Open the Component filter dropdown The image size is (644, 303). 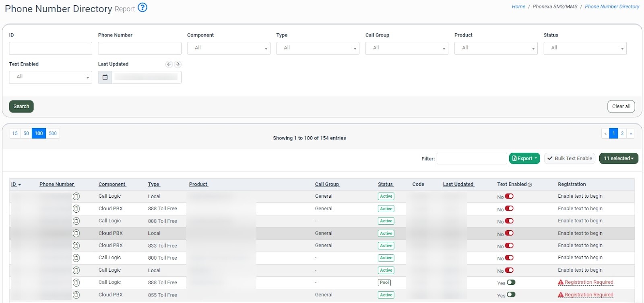click(x=229, y=48)
